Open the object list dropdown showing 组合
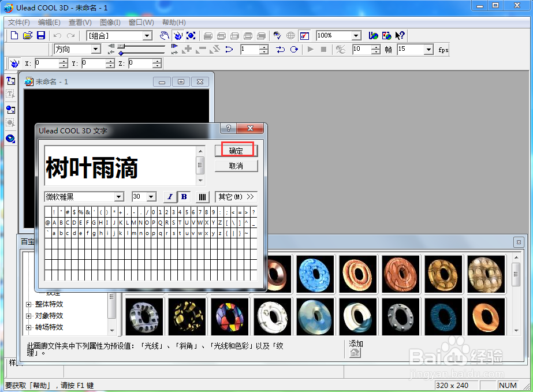This screenshot has height=392, width=533. coord(147,36)
